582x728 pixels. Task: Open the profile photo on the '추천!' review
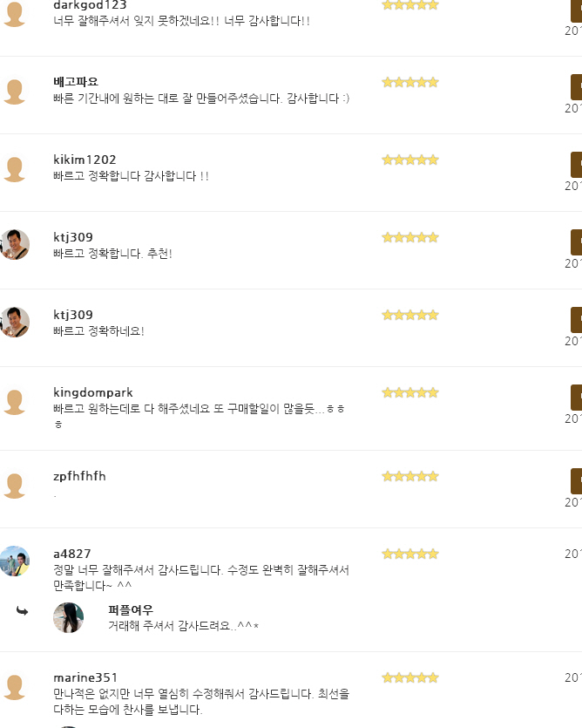[15, 244]
